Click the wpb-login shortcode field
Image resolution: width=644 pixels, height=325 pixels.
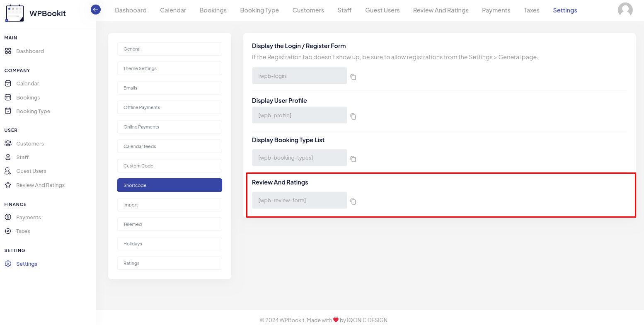coord(299,76)
